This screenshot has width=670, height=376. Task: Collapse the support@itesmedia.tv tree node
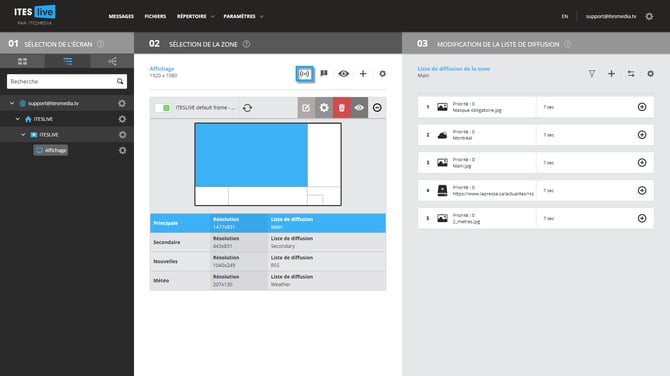tap(12, 103)
